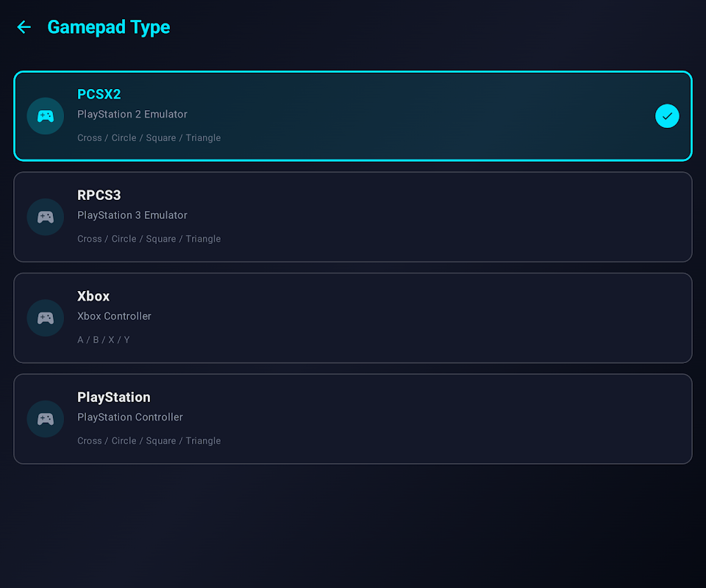Click the Xbox Controller subtitle
This screenshot has height=588, width=706.
click(x=114, y=316)
